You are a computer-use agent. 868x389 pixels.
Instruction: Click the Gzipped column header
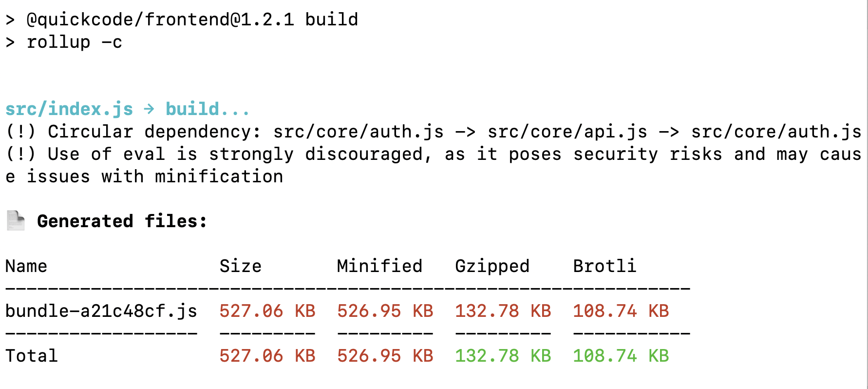pyautogui.click(x=492, y=267)
